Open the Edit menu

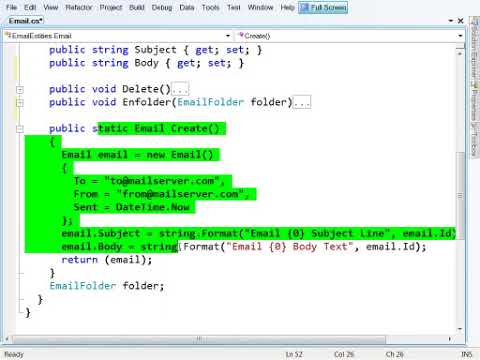(x=30, y=7)
